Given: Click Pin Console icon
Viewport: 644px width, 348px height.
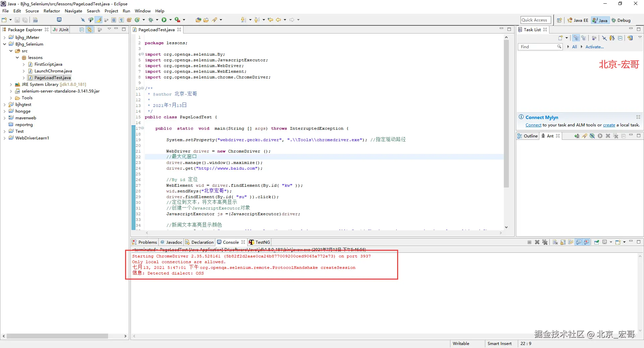Looking at the screenshot, I should pyautogui.click(x=596, y=242).
